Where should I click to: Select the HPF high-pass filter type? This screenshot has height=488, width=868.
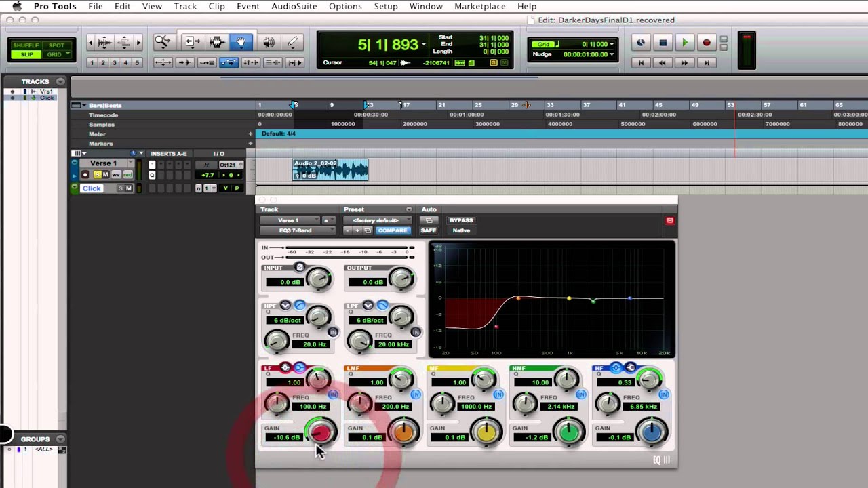click(300, 306)
